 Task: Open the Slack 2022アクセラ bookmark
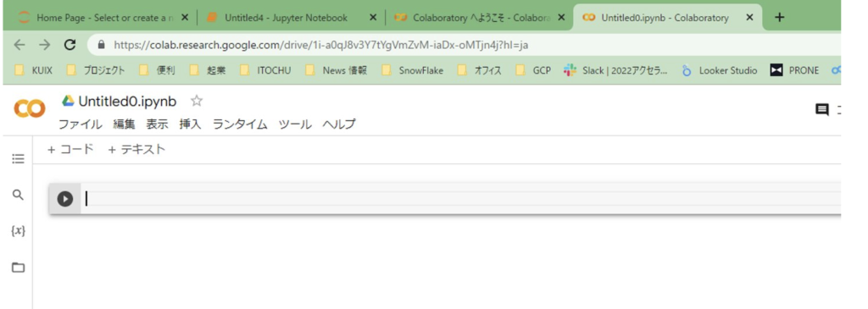click(615, 70)
